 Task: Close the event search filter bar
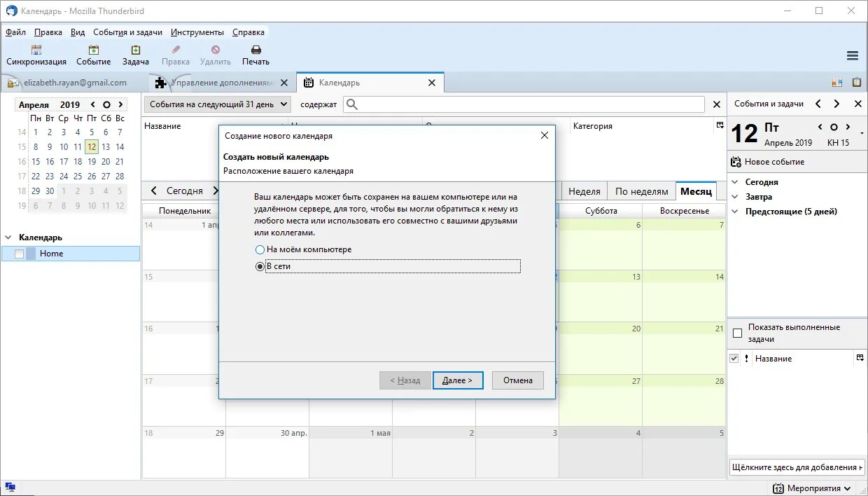716,104
